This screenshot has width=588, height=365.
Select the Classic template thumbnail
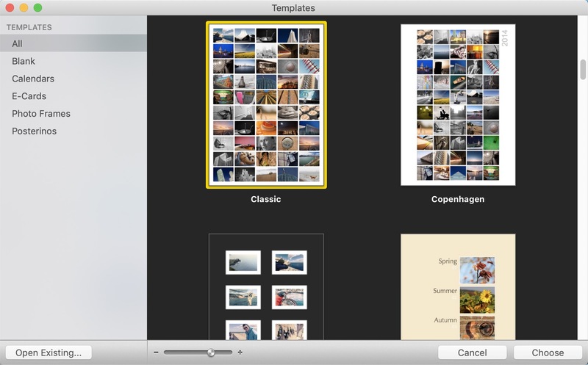coord(266,105)
